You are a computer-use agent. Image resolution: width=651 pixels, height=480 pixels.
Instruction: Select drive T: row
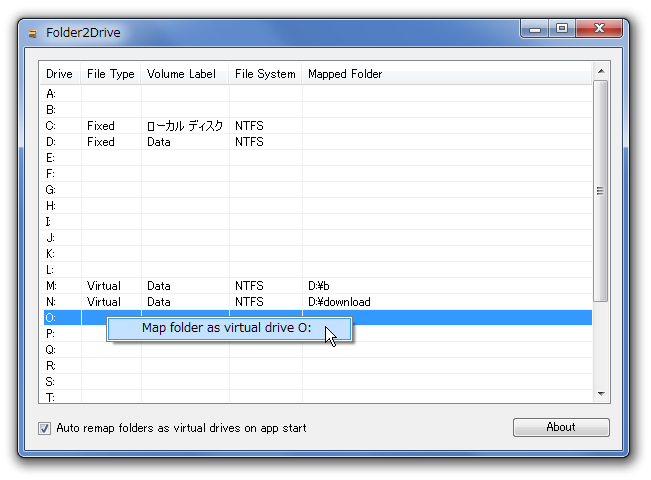(316, 397)
